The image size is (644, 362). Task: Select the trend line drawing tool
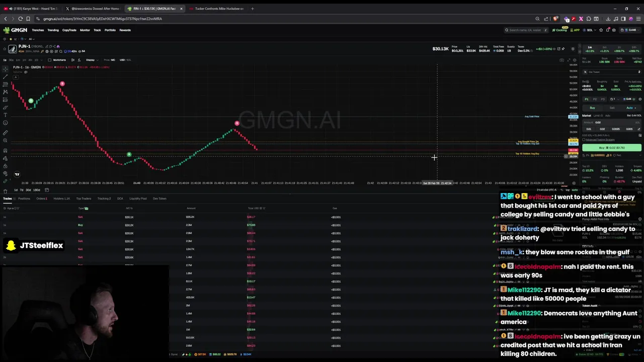coord(6,77)
